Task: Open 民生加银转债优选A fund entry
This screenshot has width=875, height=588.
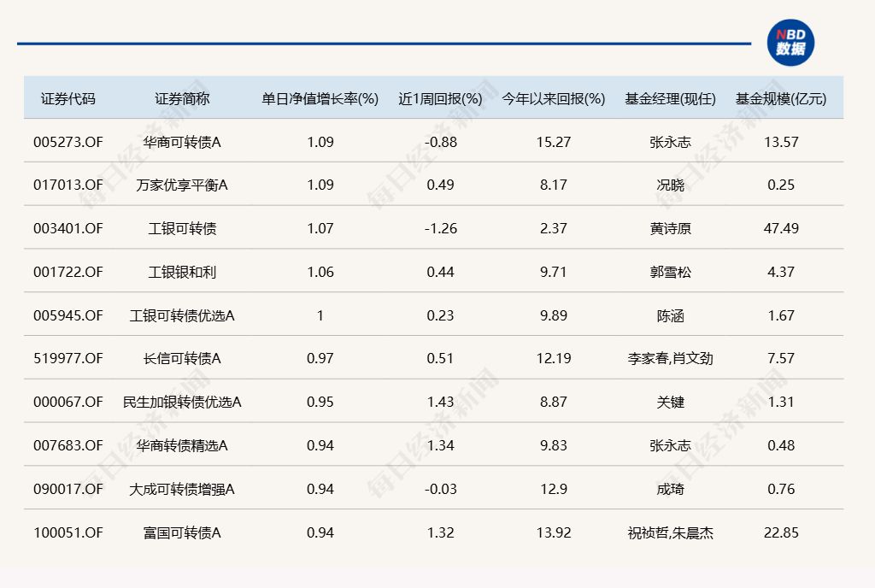Action: [182, 402]
